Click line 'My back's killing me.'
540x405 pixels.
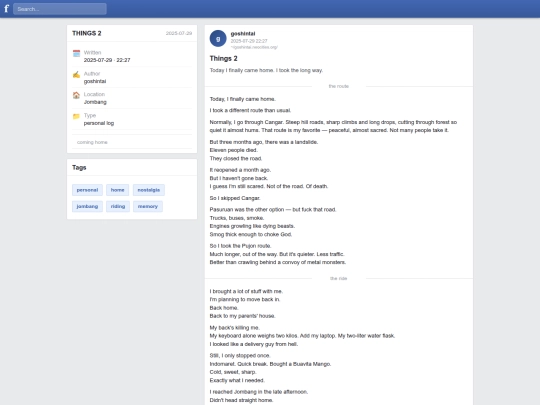(x=235, y=328)
